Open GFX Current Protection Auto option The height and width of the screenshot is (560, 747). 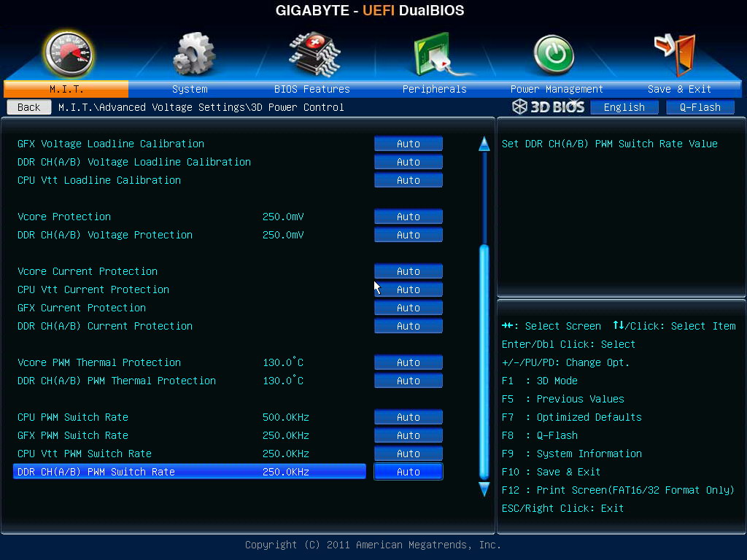pos(409,308)
